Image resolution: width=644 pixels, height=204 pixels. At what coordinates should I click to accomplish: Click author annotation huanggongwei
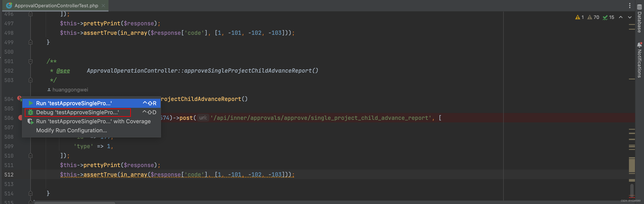(68, 90)
